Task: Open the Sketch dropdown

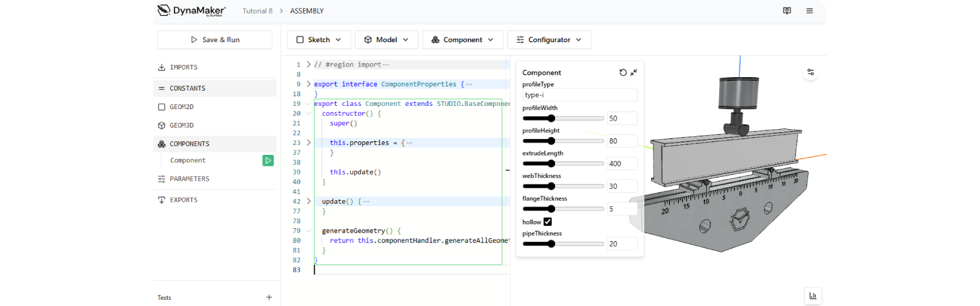Action: coord(318,40)
